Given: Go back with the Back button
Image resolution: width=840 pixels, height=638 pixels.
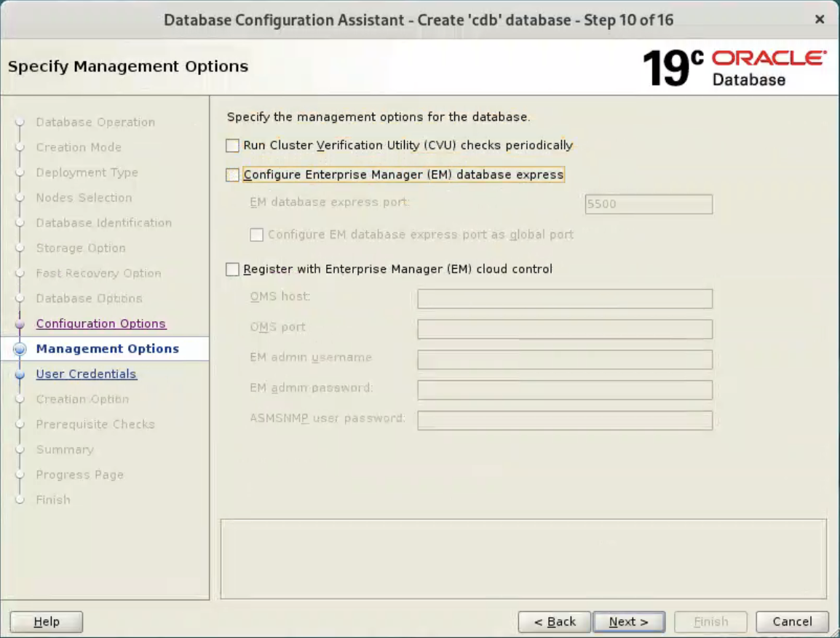Looking at the screenshot, I should point(555,622).
